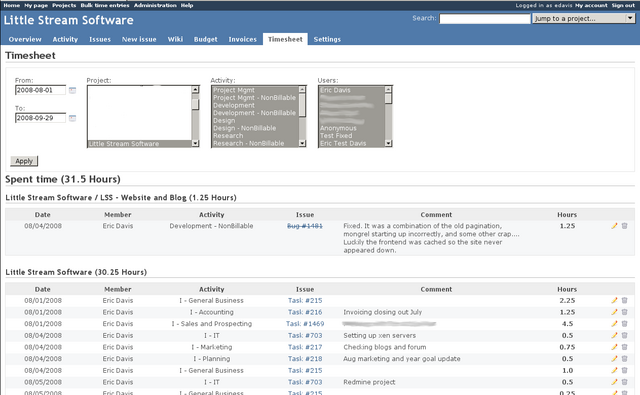Delete the Task #1469 time entry
The width and height of the screenshot is (640, 395).
click(624, 324)
